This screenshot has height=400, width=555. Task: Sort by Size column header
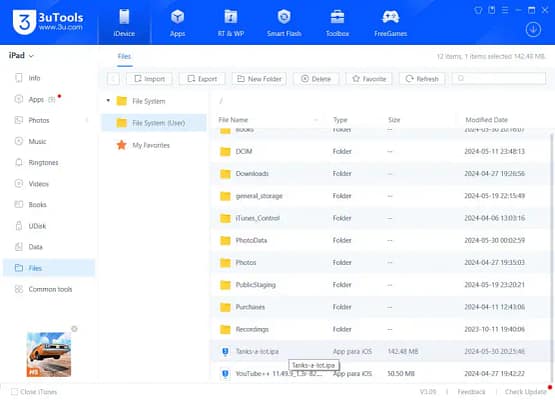(394, 120)
